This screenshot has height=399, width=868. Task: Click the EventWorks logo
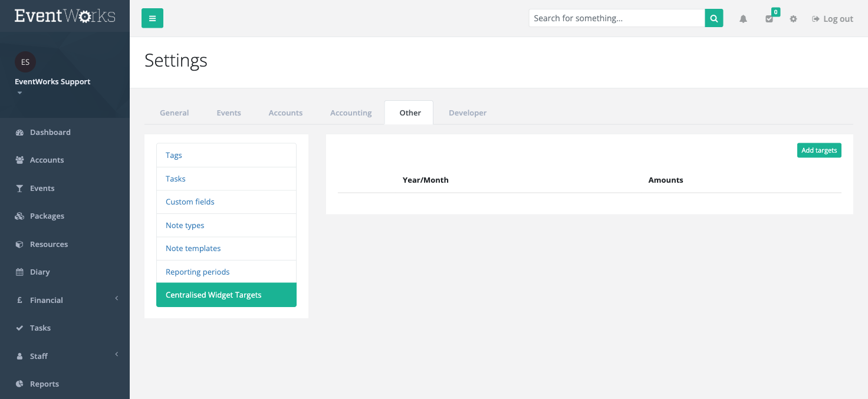pyautogui.click(x=65, y=16)
